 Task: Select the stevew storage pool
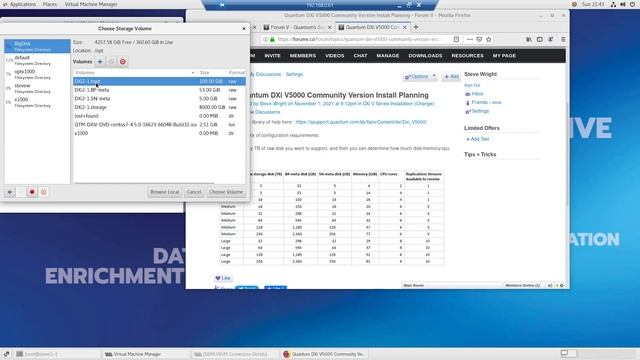(x=37, y=88)
